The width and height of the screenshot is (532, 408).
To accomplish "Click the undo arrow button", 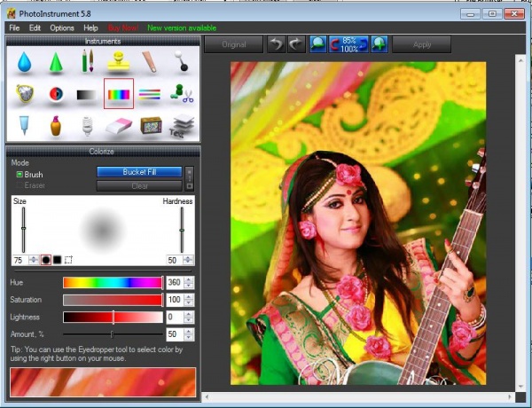I will coord(277,44).
